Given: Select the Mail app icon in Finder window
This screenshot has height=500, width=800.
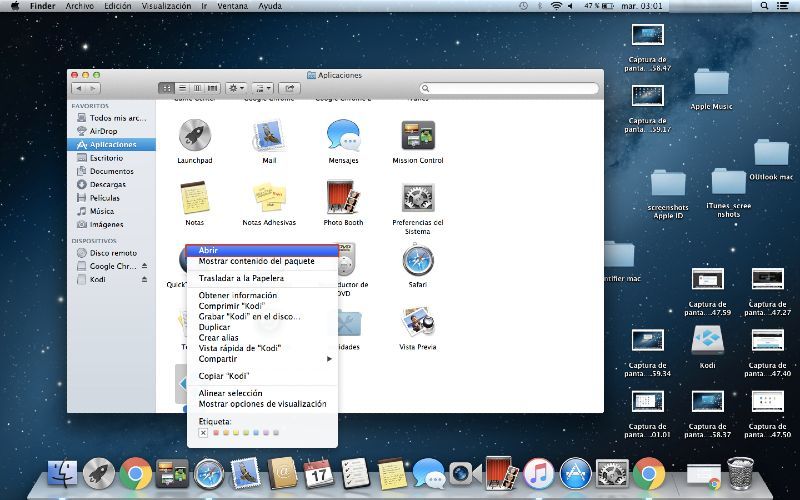Looking at the screenshot, I should 269,135.
